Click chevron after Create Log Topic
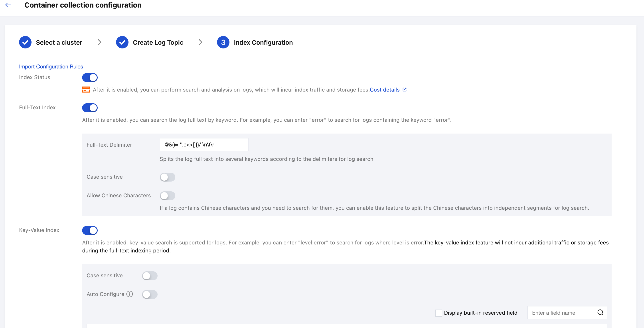Screen dimensions: 644x328 200,42
